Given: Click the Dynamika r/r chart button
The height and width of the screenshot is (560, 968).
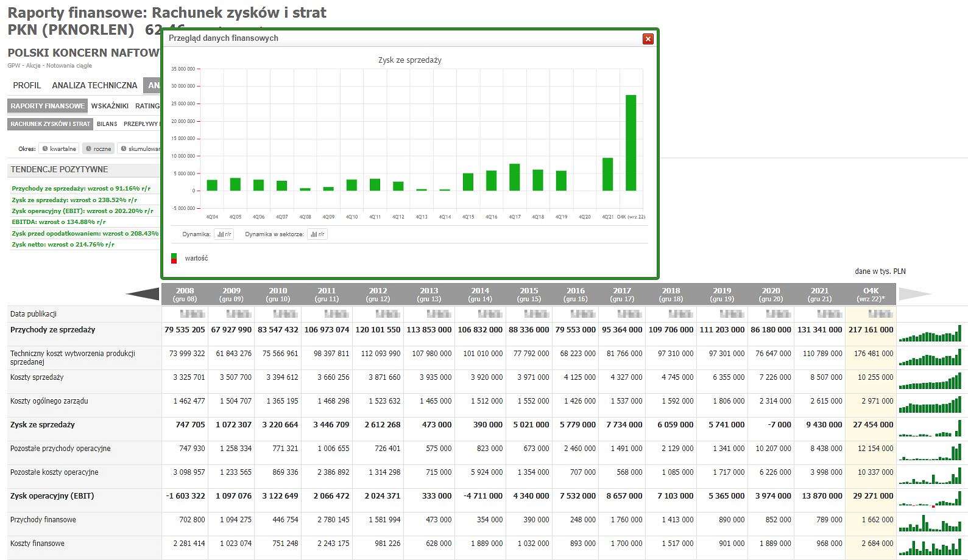Looking at the screenshot, I should [x=224, y=234].
